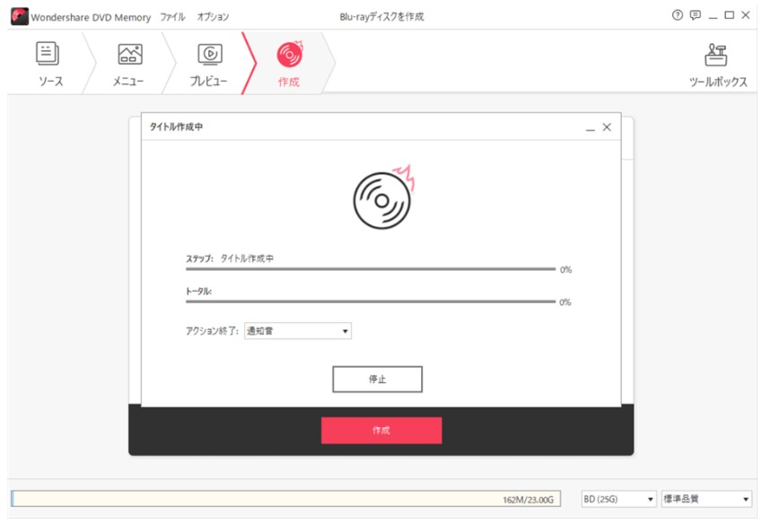Open the BD (25G) disc type dropdown
The width and height of the screenshot is (762, 532).
[x=618, y=499]
